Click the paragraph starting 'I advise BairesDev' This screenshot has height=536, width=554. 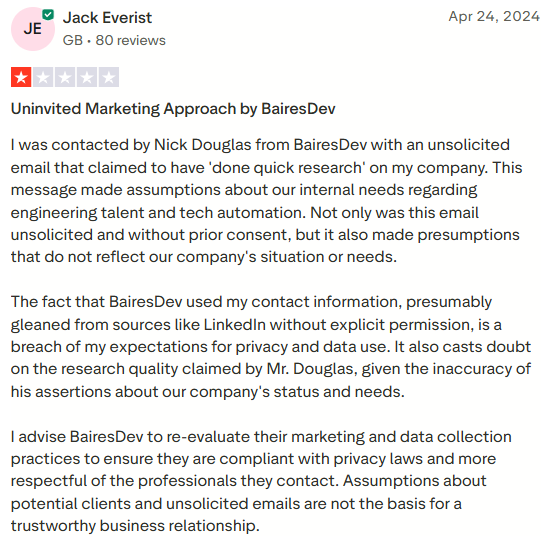pyautogui.click(x=261, y=481)
